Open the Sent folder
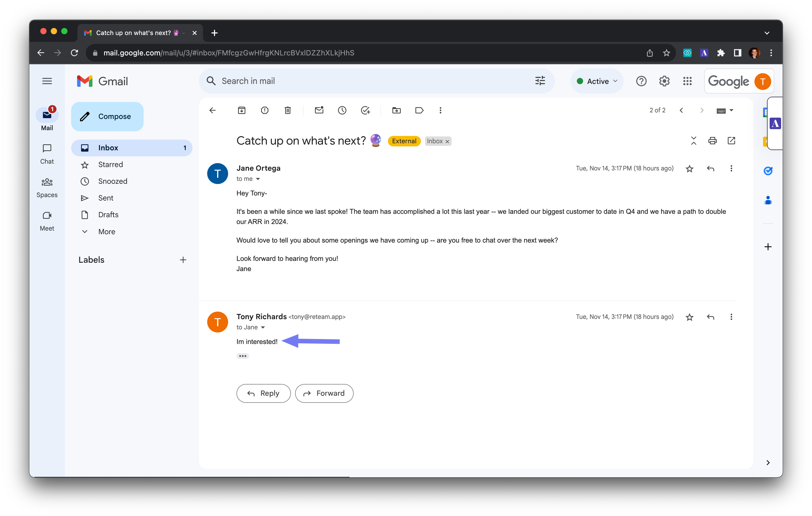 tap(105, 198)
